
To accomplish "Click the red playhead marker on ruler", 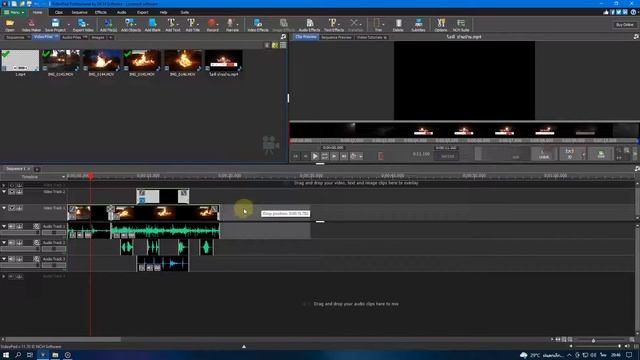I will (91, 176).
